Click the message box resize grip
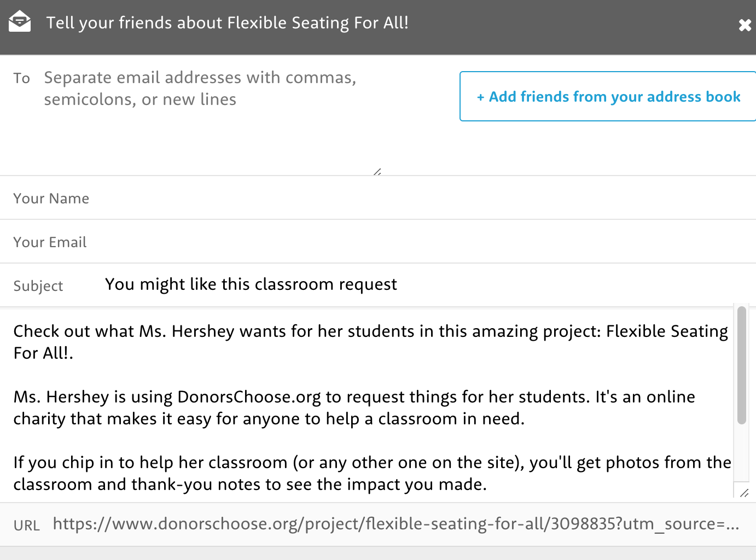Image resolution: width=756 pixels, height=560 pixels. (744, 493)
